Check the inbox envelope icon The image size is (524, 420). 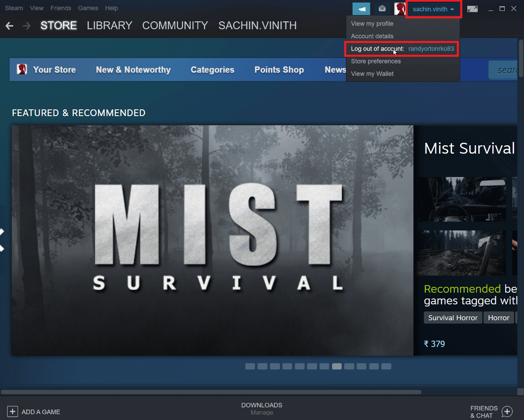(x=381, y=8)
